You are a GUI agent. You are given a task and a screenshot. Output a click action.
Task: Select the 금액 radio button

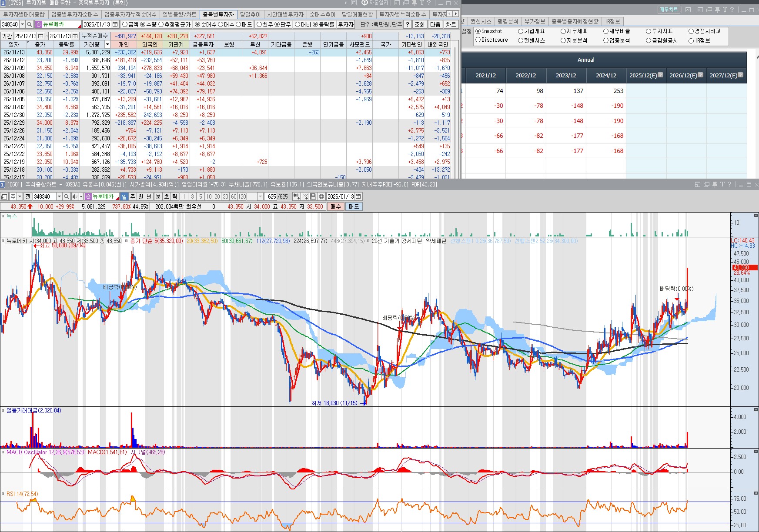coord(125,24)
